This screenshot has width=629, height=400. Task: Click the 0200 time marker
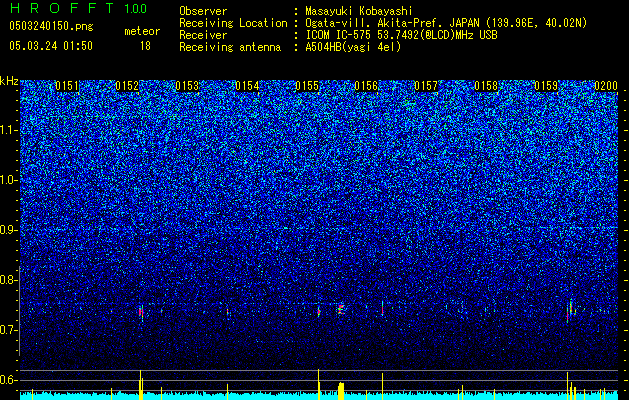(x=606, y=86)
